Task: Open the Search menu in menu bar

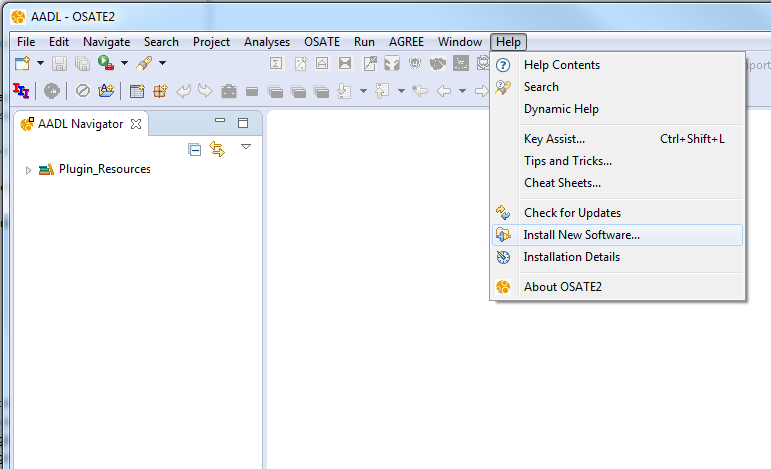Action: pyautogui.click(x=161, y=42)
